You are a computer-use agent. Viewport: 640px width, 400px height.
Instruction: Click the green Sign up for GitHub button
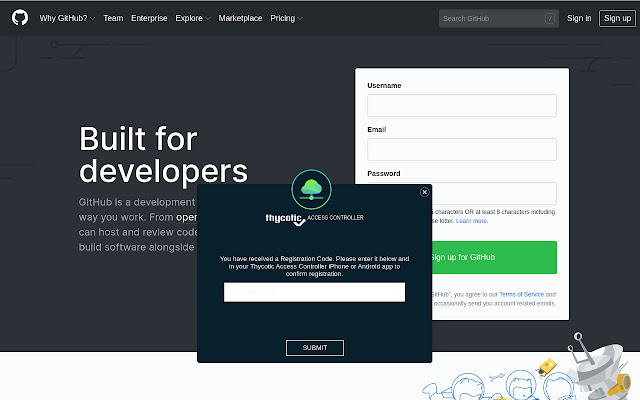pyautogui.click(x=494, y=257)
